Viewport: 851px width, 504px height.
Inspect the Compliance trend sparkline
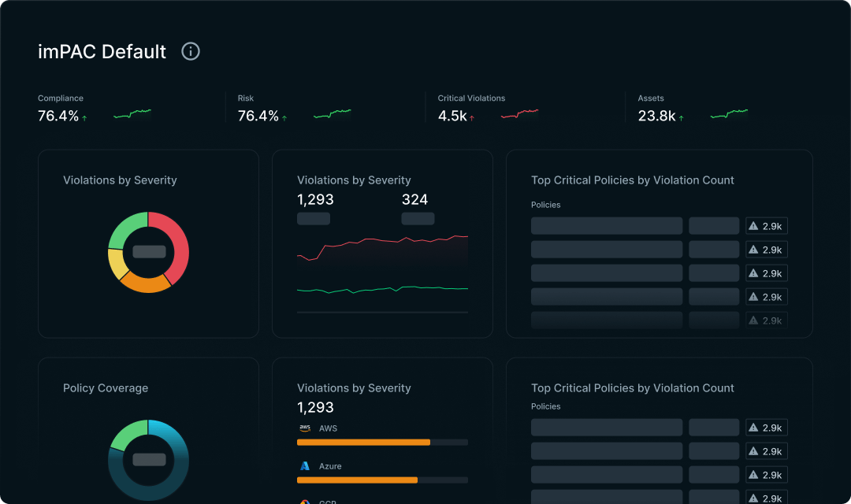132,114
